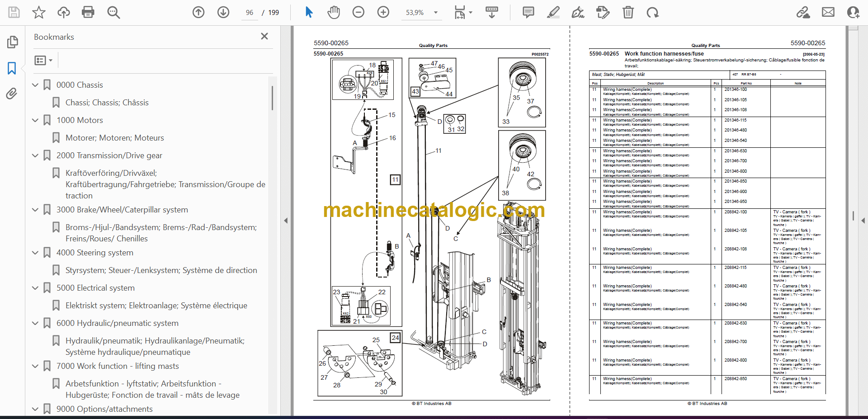Click the bookmarks panel scrollbar
Screen dimensions: 868x419
pos(272,98)
